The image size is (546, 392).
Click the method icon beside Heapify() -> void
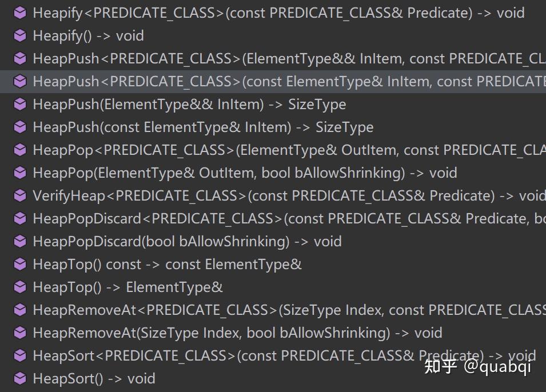(20, 36)
